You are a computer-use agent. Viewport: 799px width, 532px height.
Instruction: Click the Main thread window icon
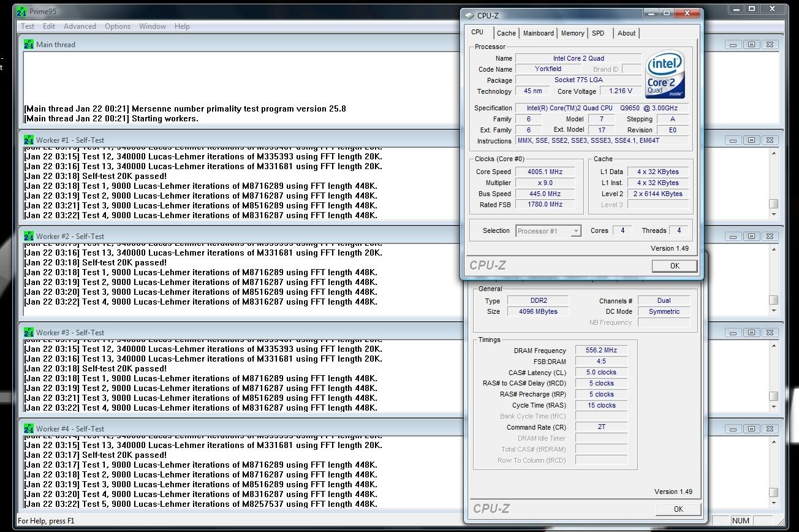[29, 44]
